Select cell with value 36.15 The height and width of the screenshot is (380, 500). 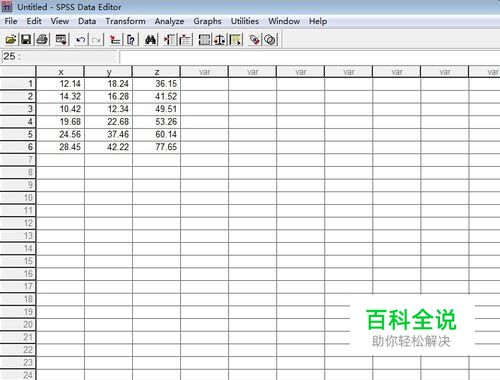(156, 84)
